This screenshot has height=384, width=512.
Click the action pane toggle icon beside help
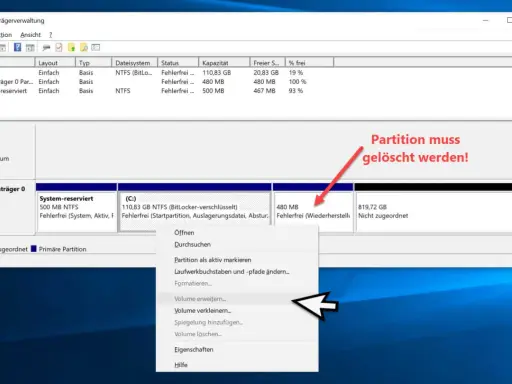[30, 48]
